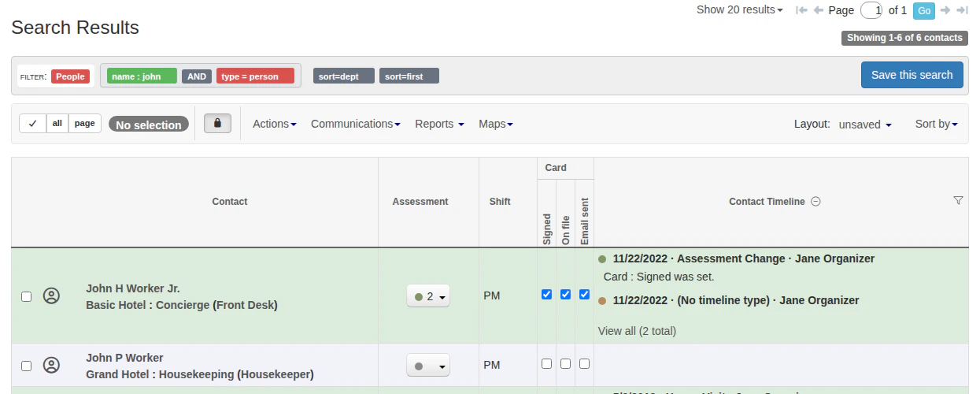Click name : john filter tag
This screenshot has height=394, width=980.
point(142,76)
